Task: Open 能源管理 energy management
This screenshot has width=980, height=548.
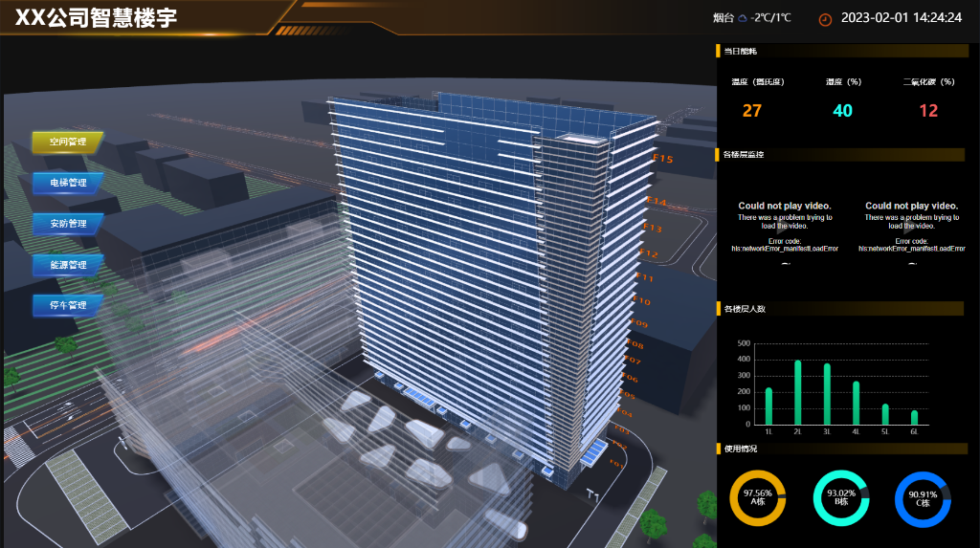Action: click(x=67, y=264)
